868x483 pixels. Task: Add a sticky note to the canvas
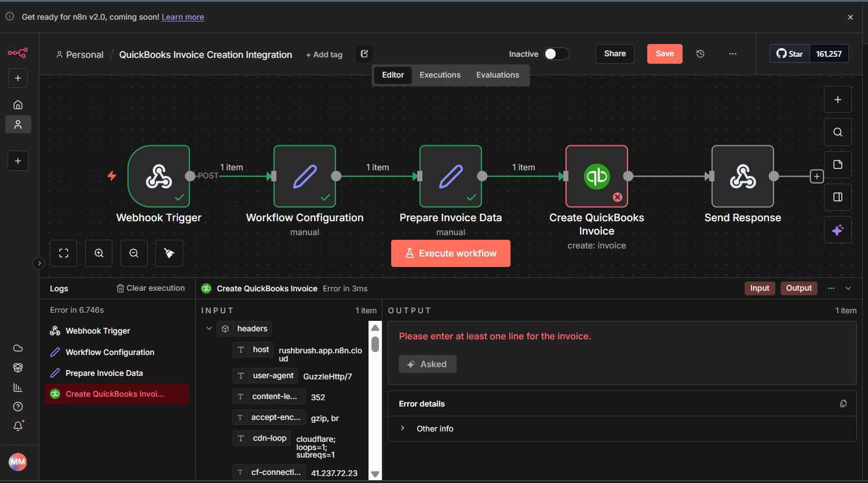(x=837, y=164)
